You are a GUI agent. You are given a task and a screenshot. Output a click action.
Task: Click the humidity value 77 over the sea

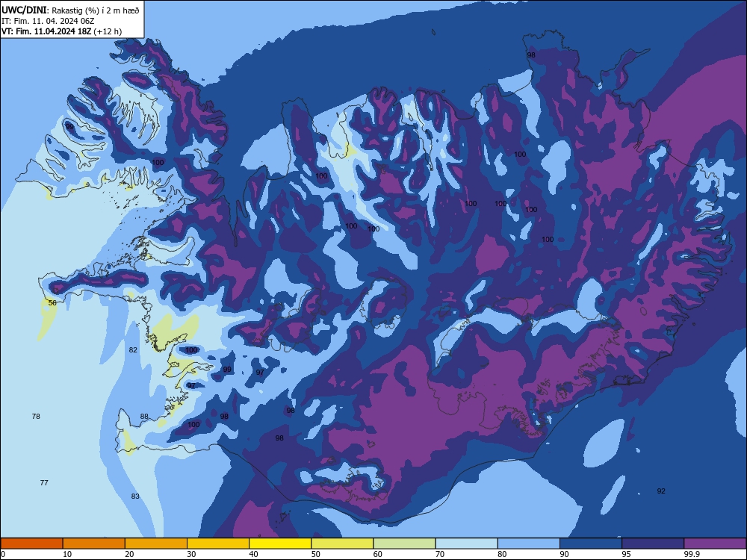(44, 483)
